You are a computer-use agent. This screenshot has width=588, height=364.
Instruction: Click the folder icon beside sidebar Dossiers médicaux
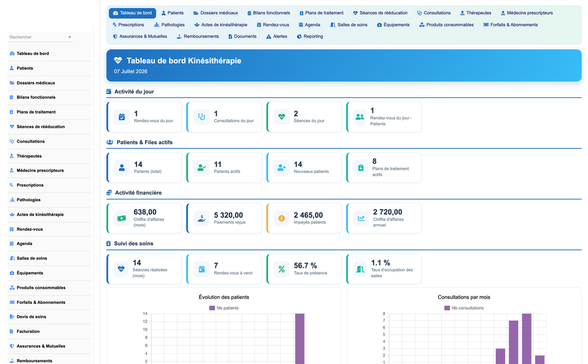pyautogui.click(x=12, y=83)
